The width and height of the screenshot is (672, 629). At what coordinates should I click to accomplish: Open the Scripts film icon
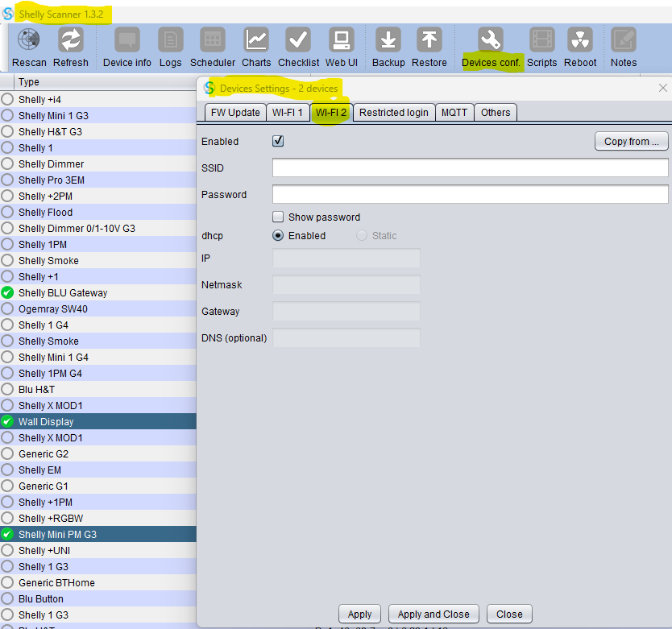pos(542,39)
